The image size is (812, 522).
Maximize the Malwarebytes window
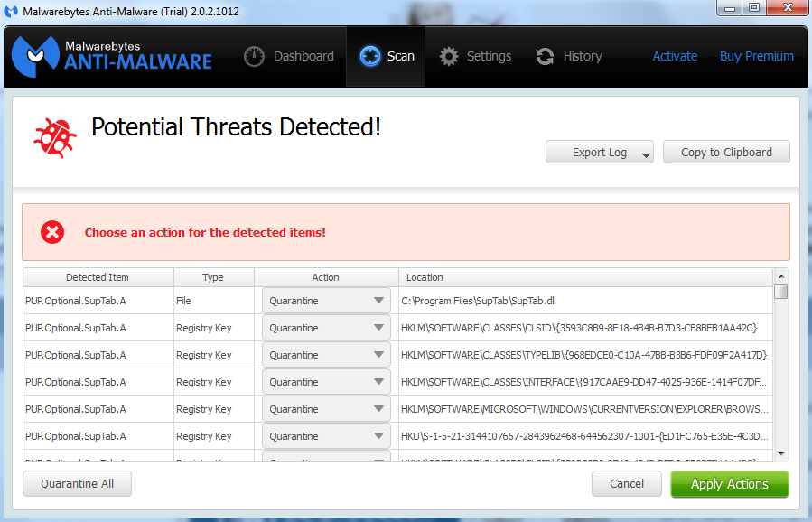coord(754,7)
